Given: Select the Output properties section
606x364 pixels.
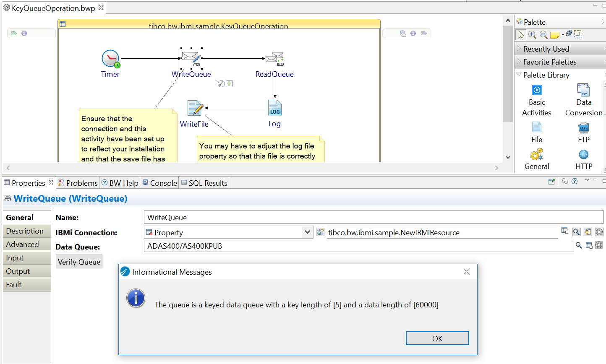Looking at the screenshot, I should 27,271.
